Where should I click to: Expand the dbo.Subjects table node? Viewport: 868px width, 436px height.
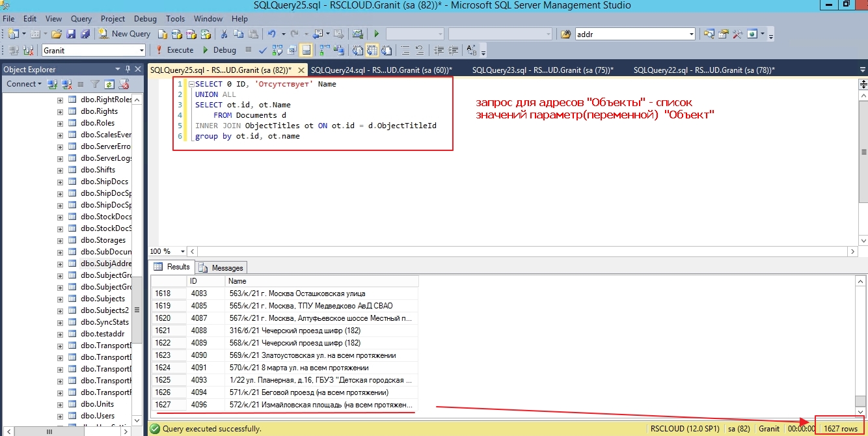pyautogui.click(x=60, y=299)
